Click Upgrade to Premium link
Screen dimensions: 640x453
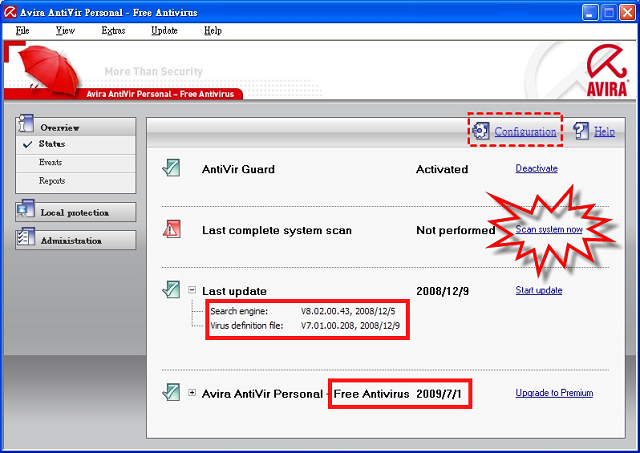pos(554,393)
